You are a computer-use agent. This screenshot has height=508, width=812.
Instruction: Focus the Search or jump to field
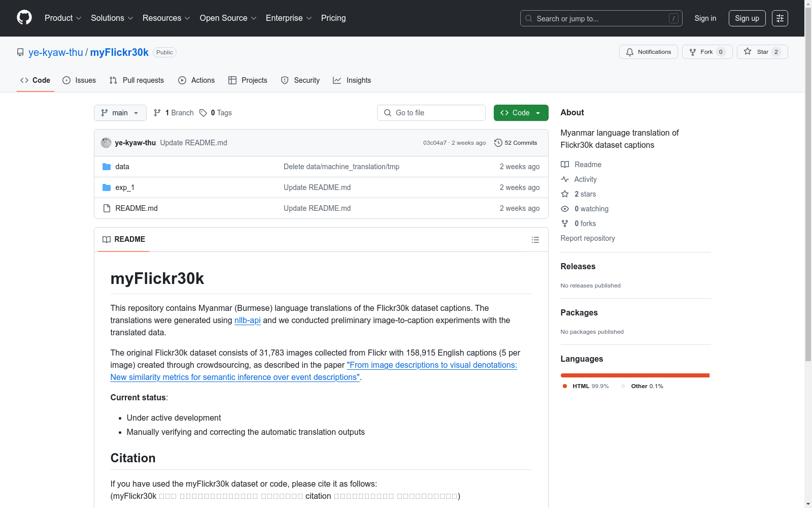[601, 18]
